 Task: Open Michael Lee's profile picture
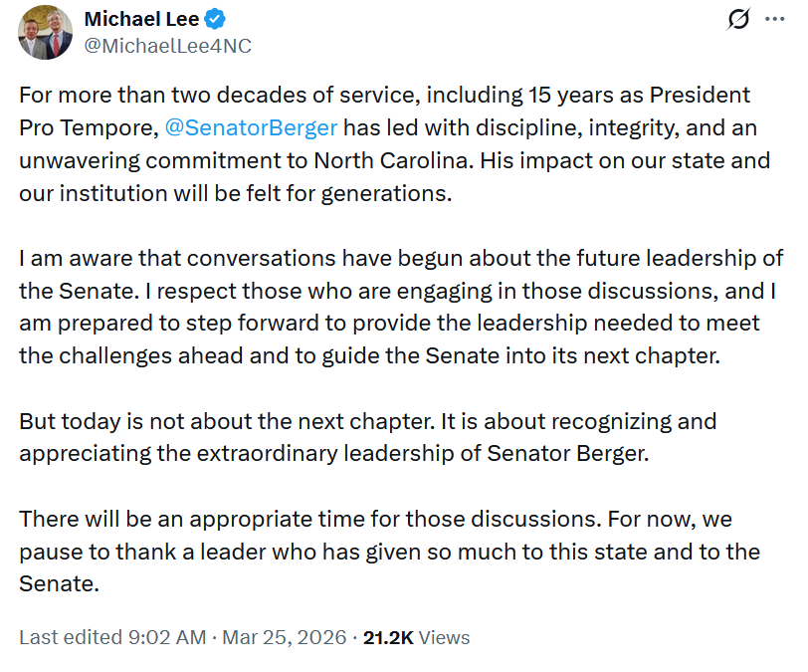coord(46,33)
